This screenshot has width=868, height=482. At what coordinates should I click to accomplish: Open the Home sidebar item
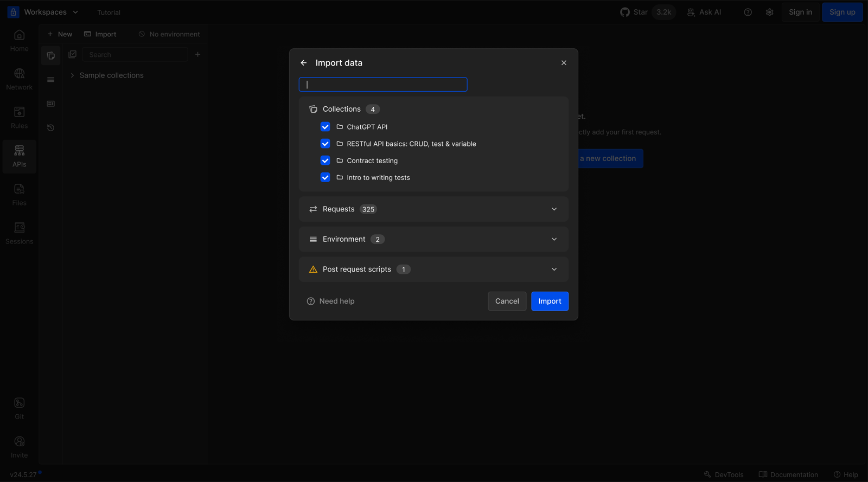tap(19, 41)
